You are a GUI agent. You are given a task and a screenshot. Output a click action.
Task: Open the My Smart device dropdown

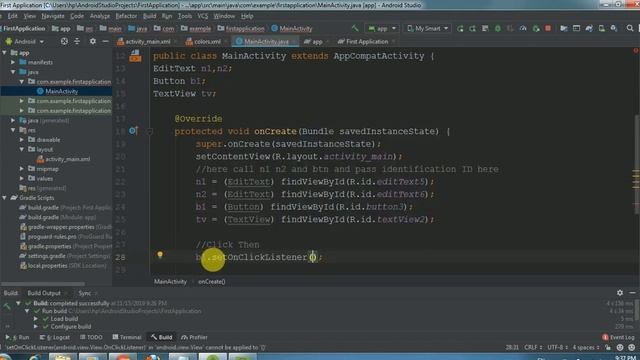[x=428, y=29]
